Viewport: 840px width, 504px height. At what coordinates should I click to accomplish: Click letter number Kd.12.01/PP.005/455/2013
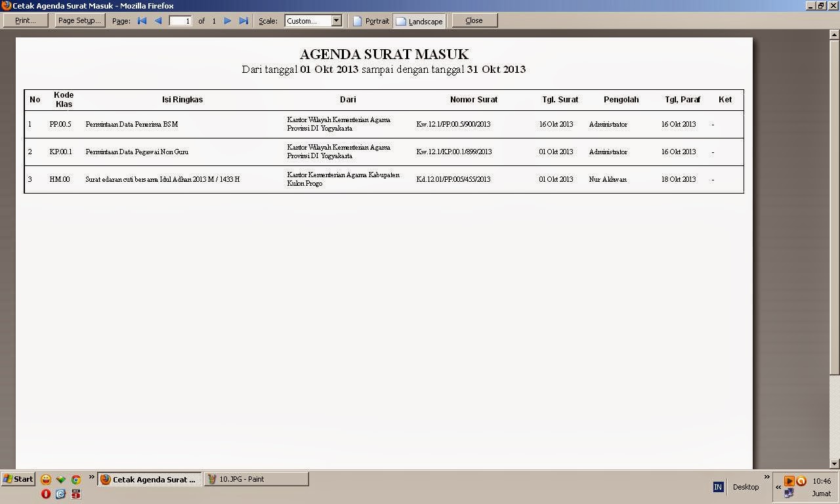pos(453,179)
